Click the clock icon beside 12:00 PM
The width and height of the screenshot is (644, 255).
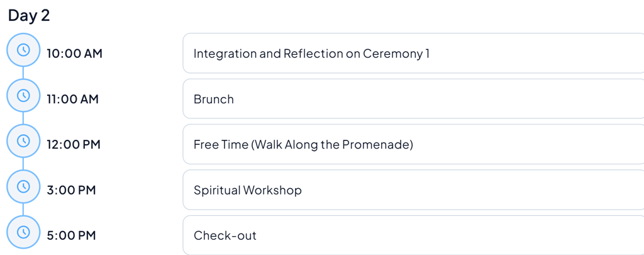tap(23, 141)
